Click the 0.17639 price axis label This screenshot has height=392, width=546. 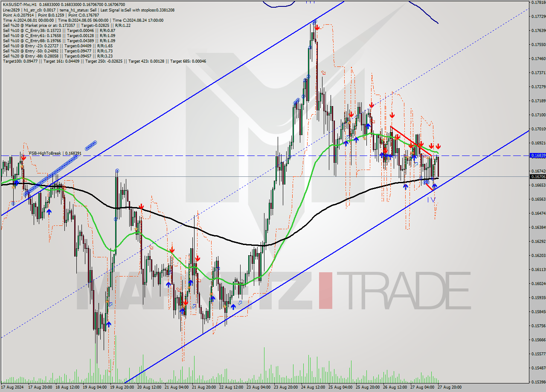pyautogui.click(x=538, y=30)
